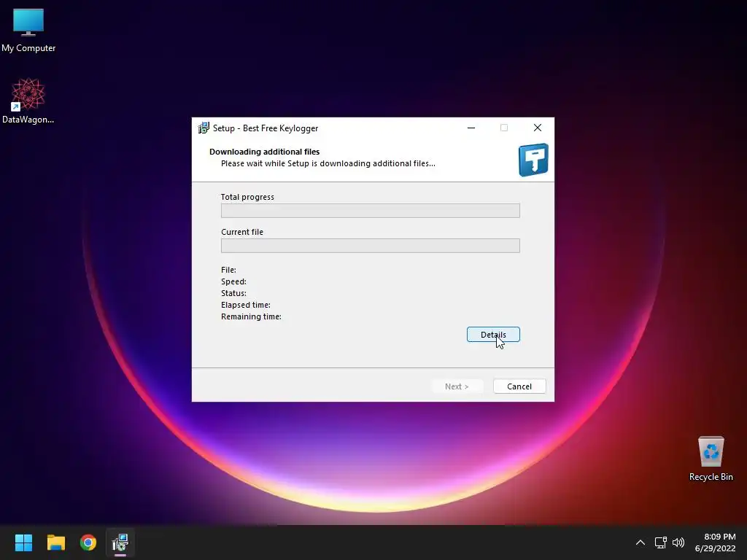
Task: Open the volume speaker icon in tray
Action: (678, 542)
